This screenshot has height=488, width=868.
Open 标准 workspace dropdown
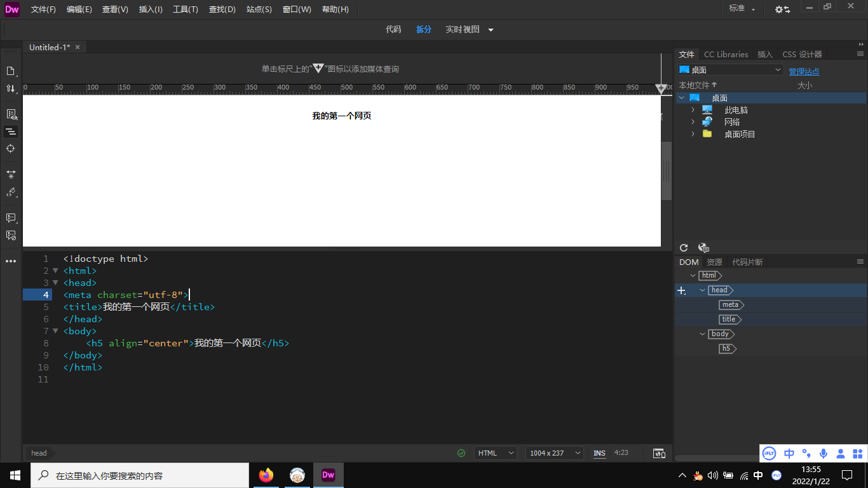click(742, 9)
